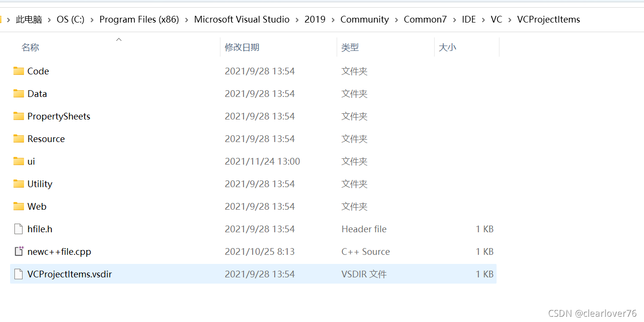
Task: Click the Resource folder icon
Action: pyautogui.click(x=19, y=139)
